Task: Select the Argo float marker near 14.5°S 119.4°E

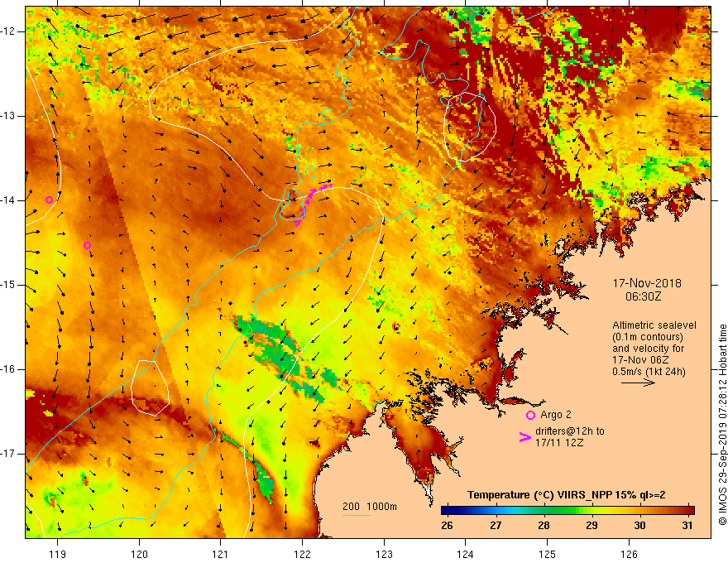Action: click(x=87, y=245)
